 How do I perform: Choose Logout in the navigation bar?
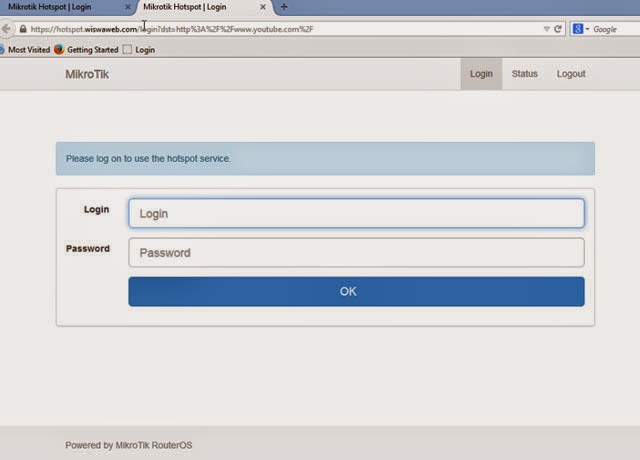click(x=571, y=74)
